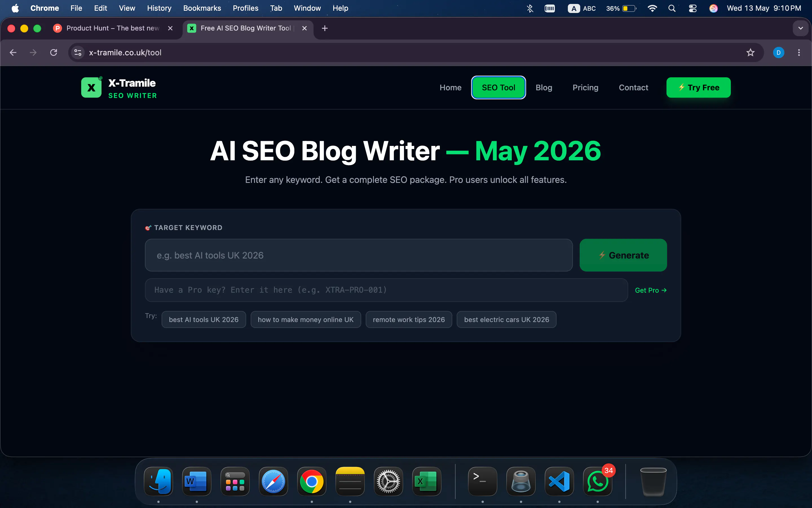
Task: Bookmark this page with the star icon
Action: point(750,52)
